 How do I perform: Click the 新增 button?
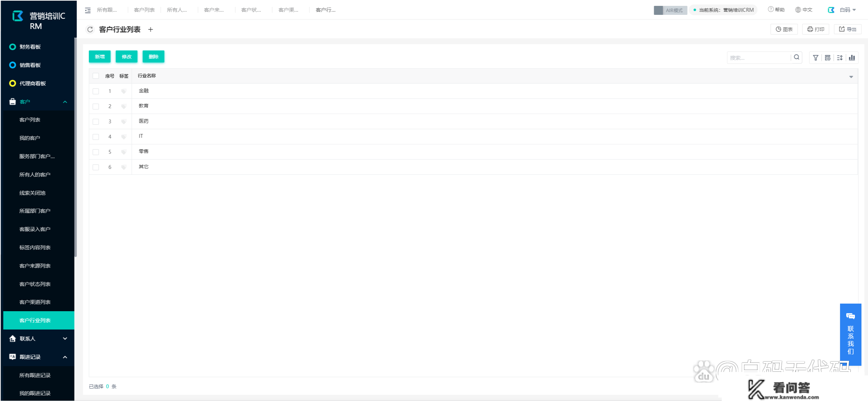(x=100, y=57)
